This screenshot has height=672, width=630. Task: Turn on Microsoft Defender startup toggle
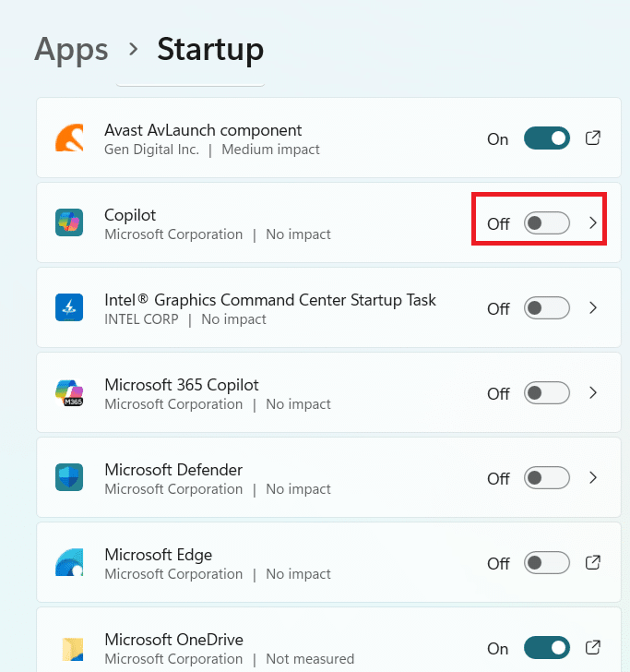547,478
